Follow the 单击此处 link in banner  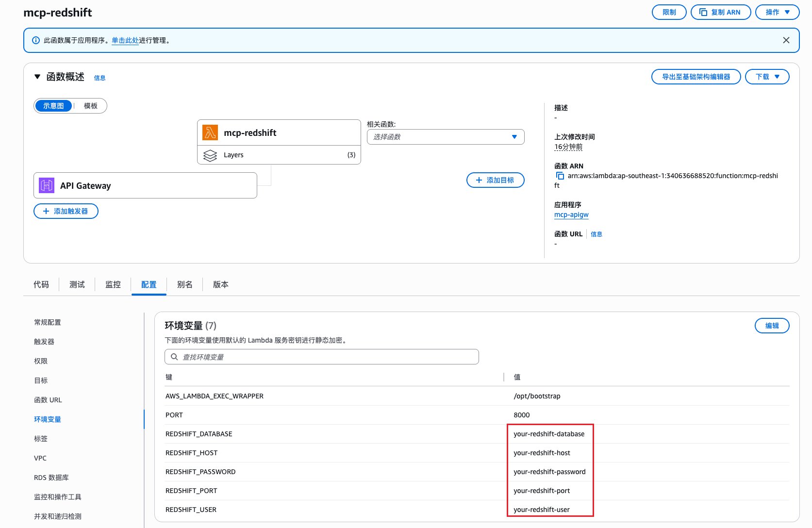125,40
